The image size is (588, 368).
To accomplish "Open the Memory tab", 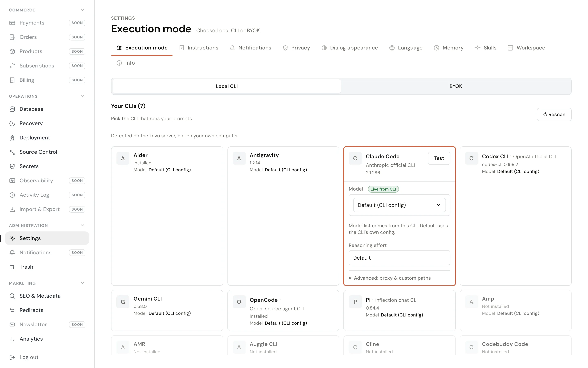I will pos(449,48).
